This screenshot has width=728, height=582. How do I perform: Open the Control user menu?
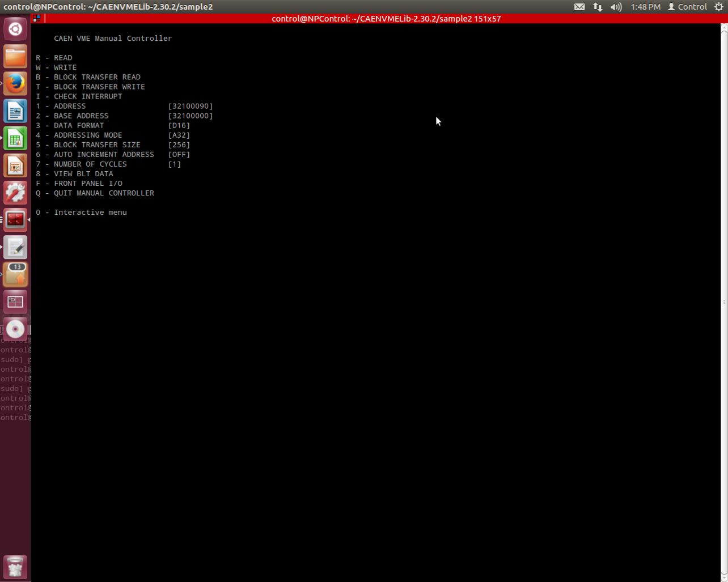687,7
